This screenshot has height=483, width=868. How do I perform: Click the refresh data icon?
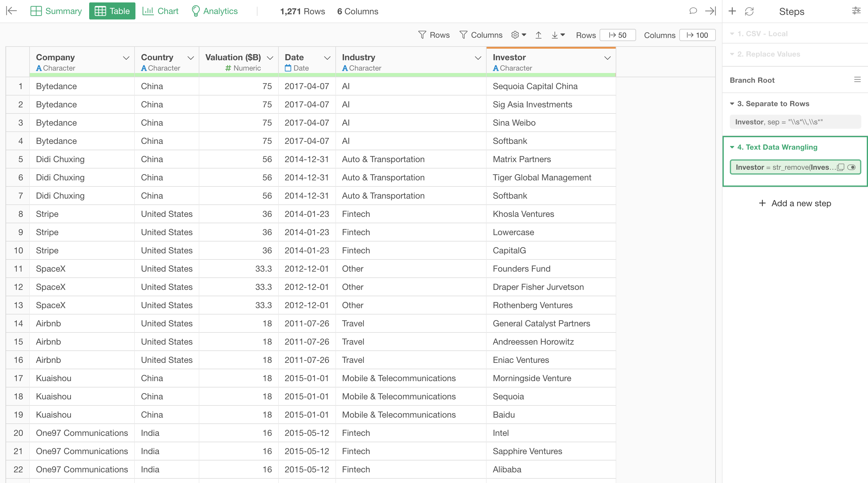point(749,12)
